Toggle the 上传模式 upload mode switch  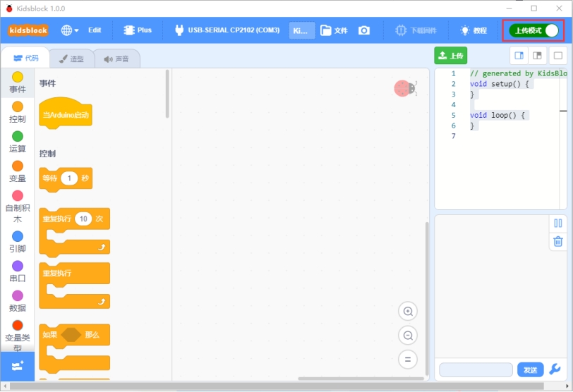[534, 30]
